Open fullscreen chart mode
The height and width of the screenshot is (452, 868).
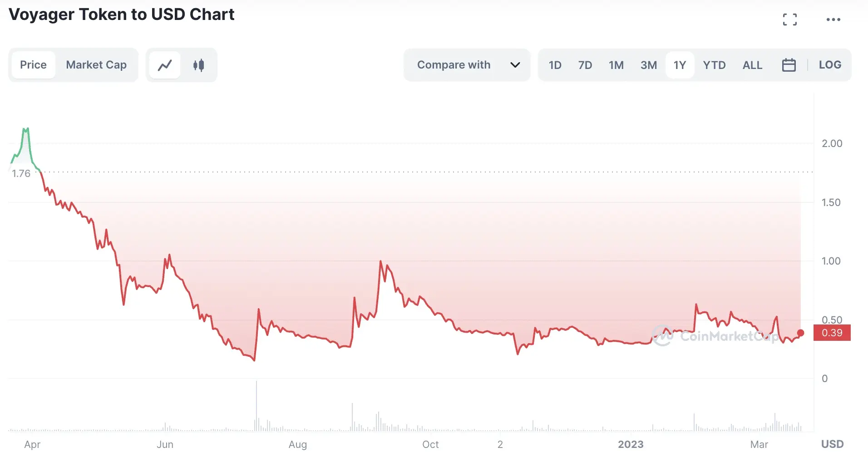point(789,20)
